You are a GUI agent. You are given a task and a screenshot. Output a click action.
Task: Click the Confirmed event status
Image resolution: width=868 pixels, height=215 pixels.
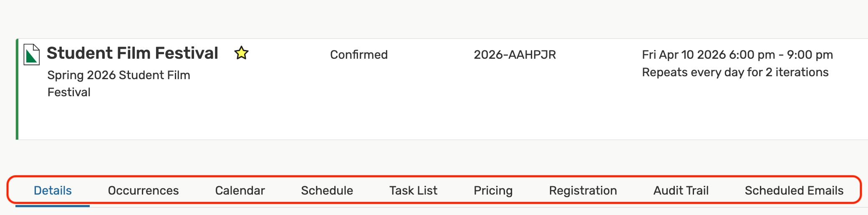click(358, 55)
